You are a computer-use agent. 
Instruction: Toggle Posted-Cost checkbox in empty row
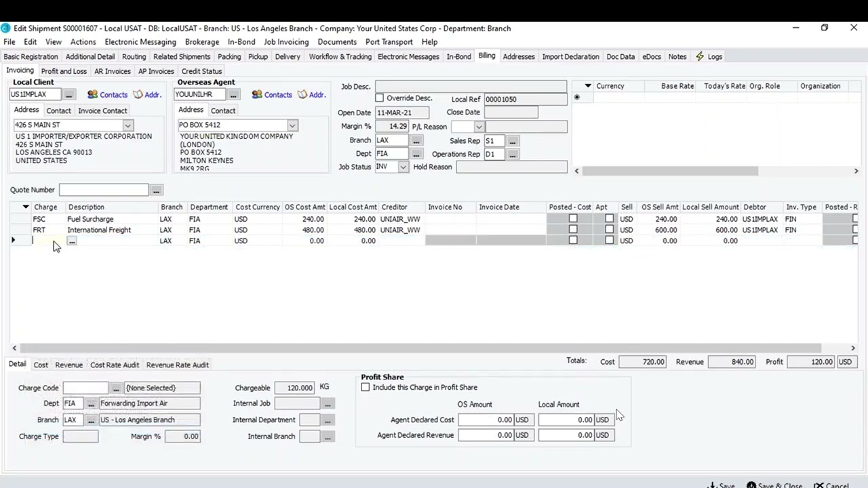(573, 241)
